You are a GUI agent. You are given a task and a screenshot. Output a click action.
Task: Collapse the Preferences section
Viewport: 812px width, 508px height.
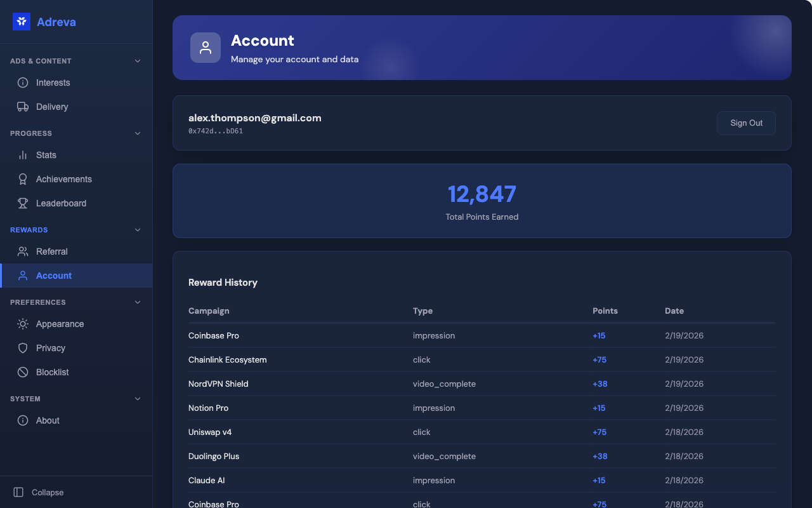(138, 302)
